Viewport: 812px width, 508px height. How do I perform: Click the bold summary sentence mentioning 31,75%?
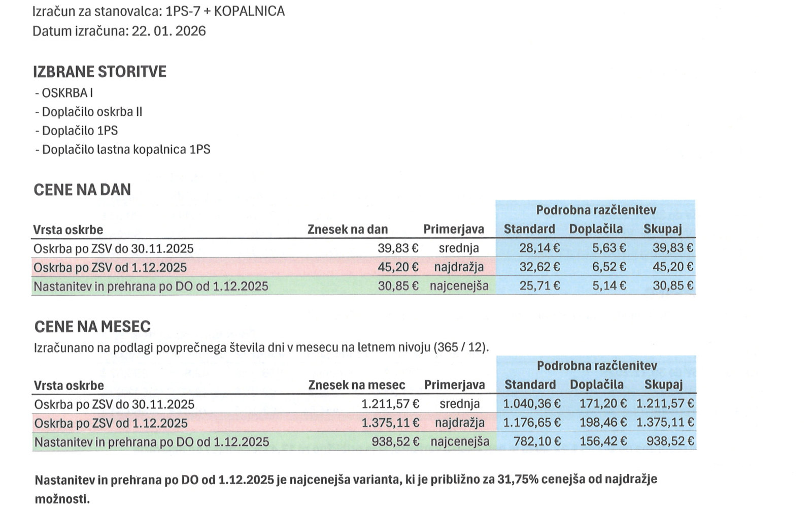coord(346,480)
